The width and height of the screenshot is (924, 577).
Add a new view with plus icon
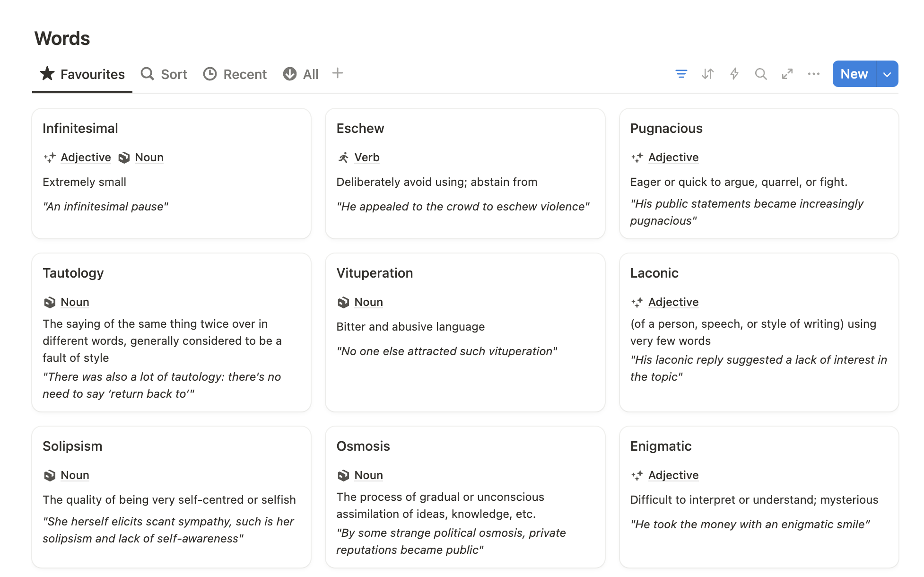click(337, 73)
